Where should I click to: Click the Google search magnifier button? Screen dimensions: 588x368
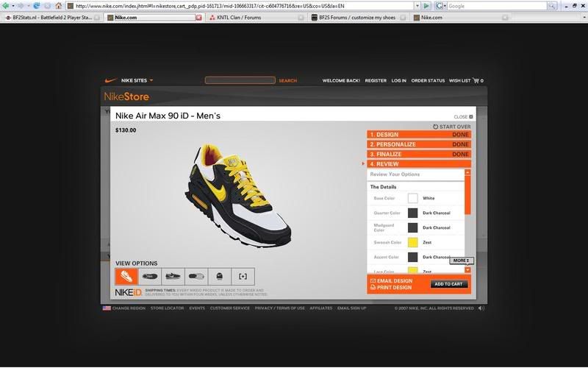pos(552,6)
